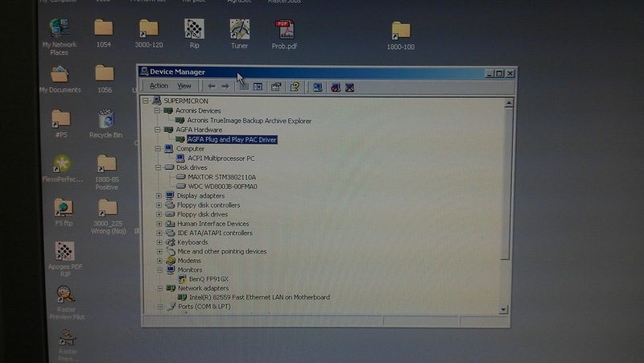Click the Help toolbar icon with question mark
The height and width of the screenshot is (363, 644).
[x=295, y=87]
